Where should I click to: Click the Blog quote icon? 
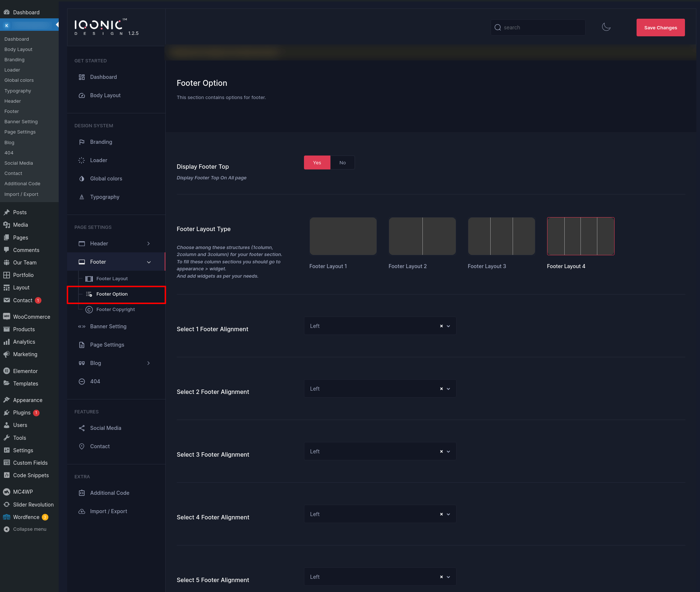[x=82, y=363]
